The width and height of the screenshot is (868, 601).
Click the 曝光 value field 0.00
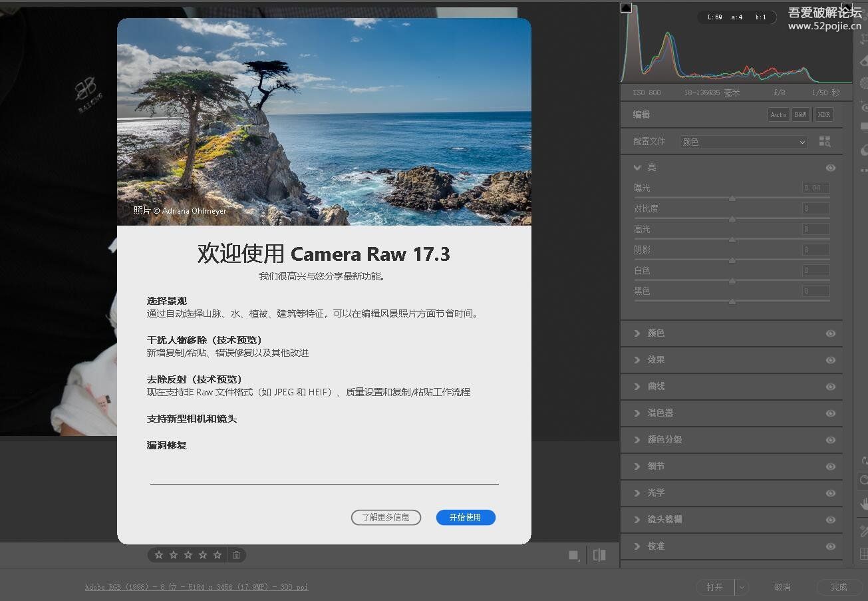(x=815, y=188)
